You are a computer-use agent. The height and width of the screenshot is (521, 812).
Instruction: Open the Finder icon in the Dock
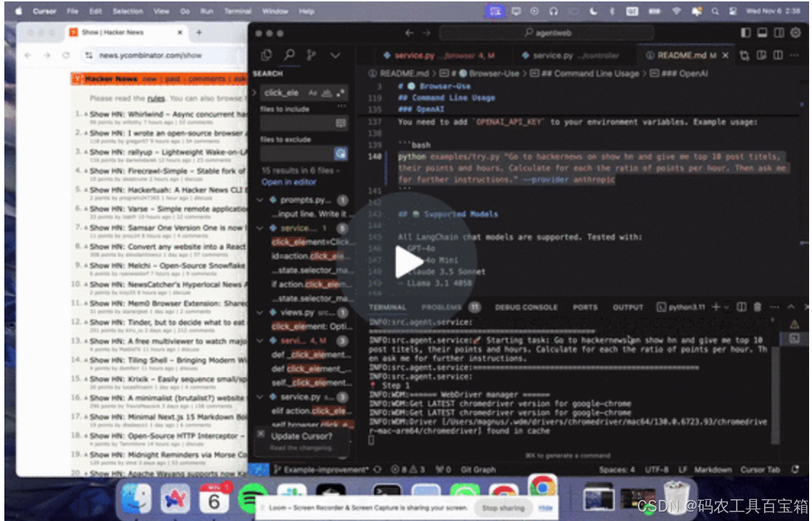click(x=137, y=498)
